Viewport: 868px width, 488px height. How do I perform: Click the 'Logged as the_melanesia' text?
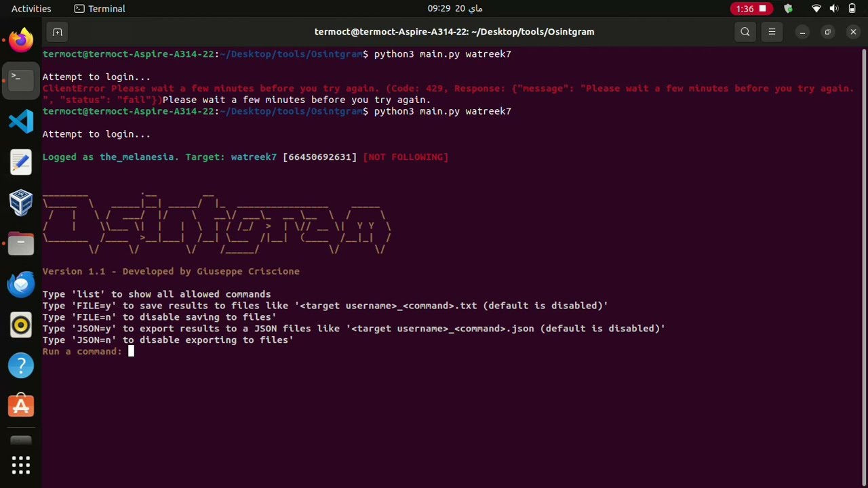(x=111, y=157)
